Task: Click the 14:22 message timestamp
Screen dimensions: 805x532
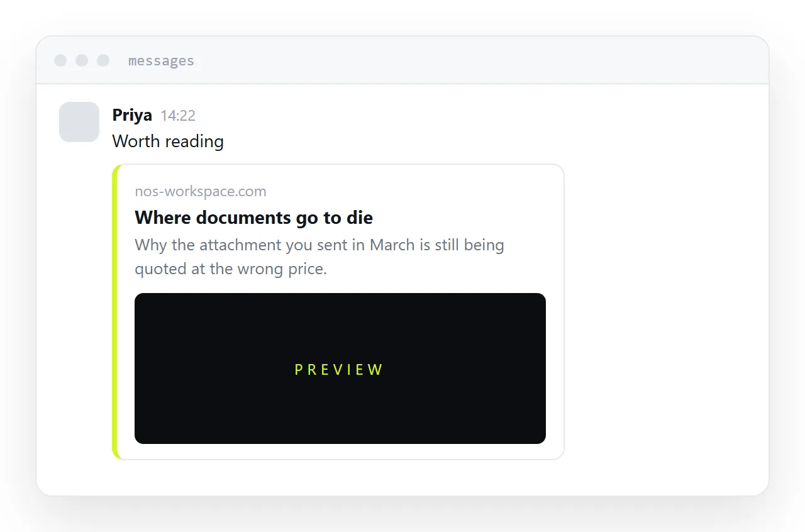Action: tap(178, 116)
